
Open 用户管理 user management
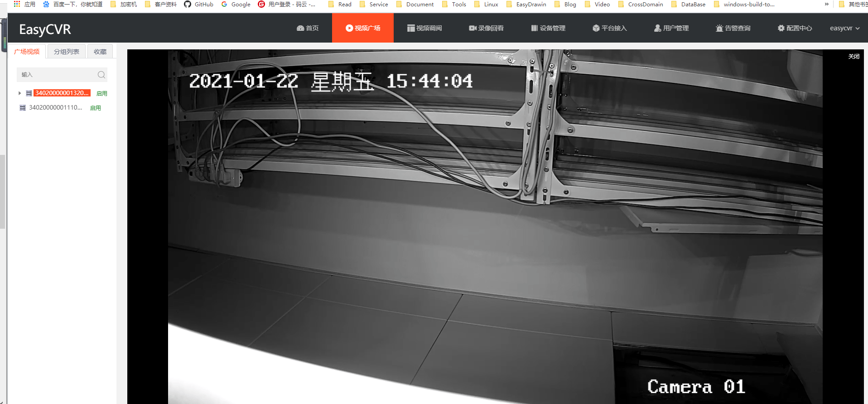[671, 28]
